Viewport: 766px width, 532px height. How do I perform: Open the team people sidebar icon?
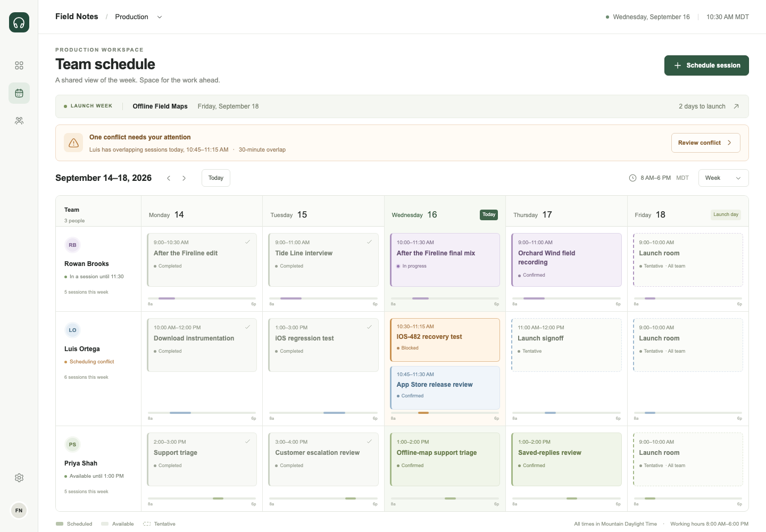click(19, 121)
